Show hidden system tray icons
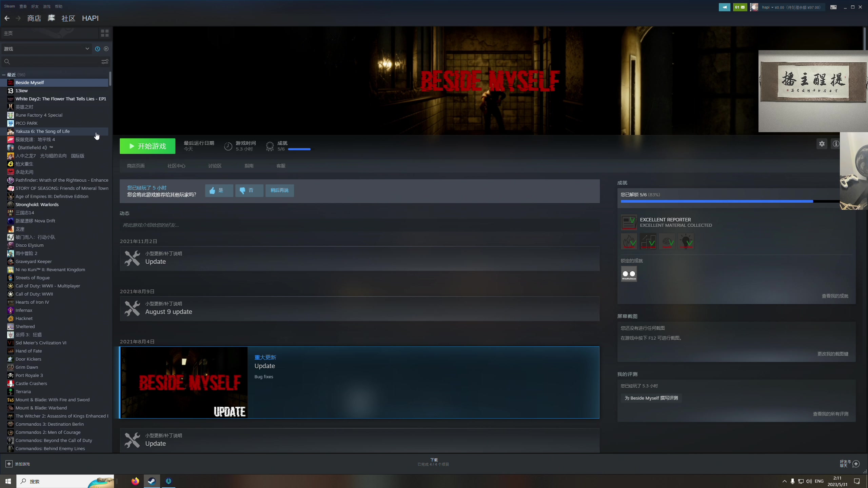This screenshot has width=868, height=488. (784, 481)
